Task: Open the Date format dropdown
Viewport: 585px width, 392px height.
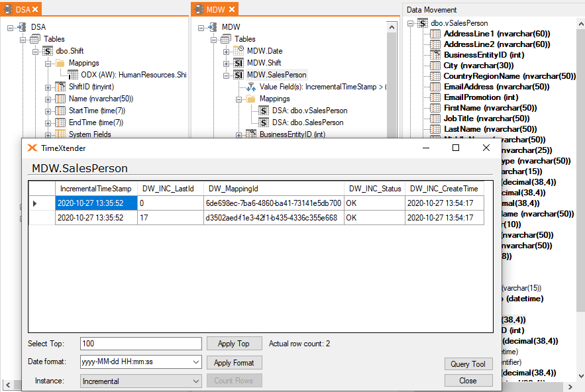Action: (196, 362)
